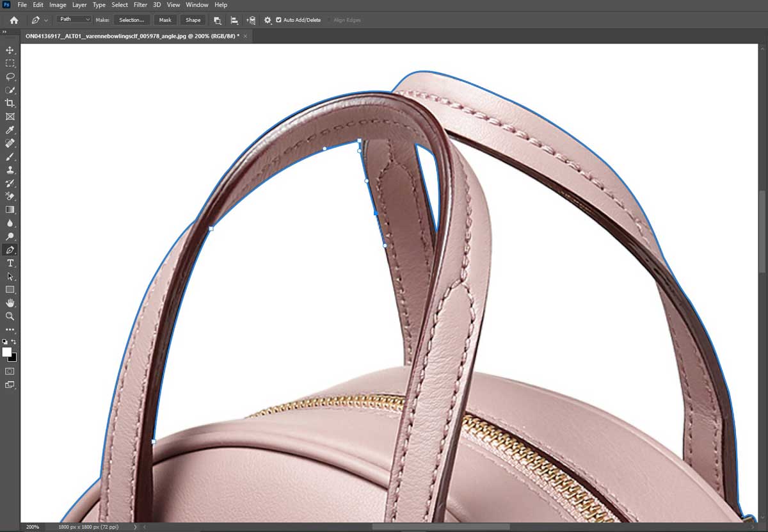768x532 pixels.
Task: Click the Mask button
Action: tap(165, 20)
